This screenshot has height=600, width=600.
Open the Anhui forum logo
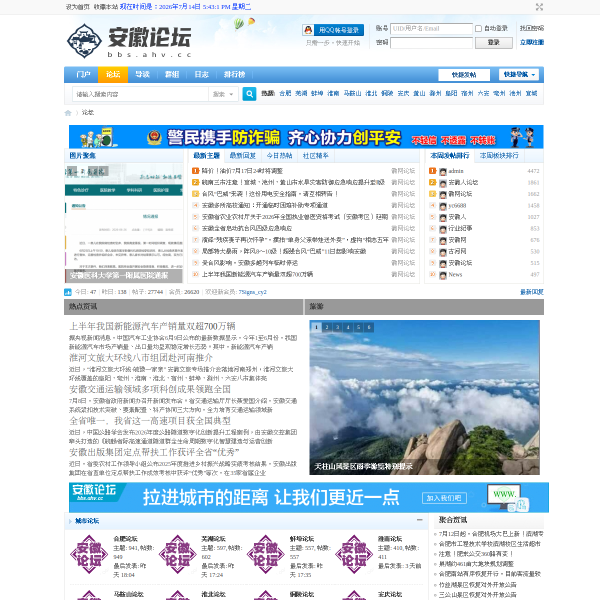pyautogui.click(x=129, y=41)
